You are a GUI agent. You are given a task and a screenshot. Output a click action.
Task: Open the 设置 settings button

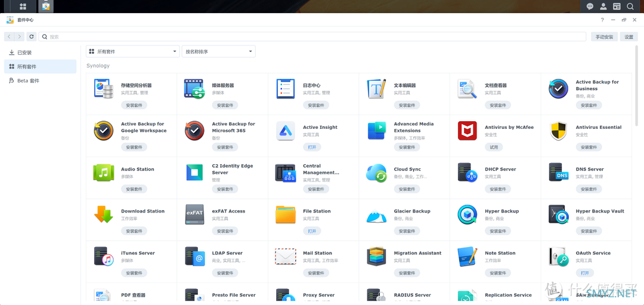pos(629,36)
